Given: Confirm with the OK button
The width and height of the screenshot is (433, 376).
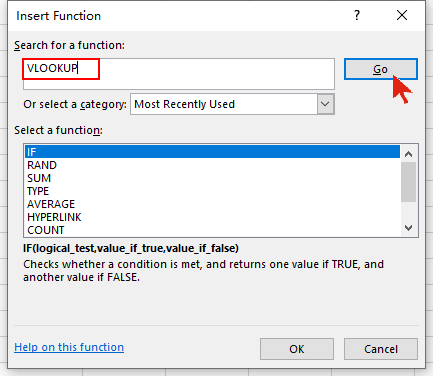Looking at the screenshot, I should [x=297, y=349].
